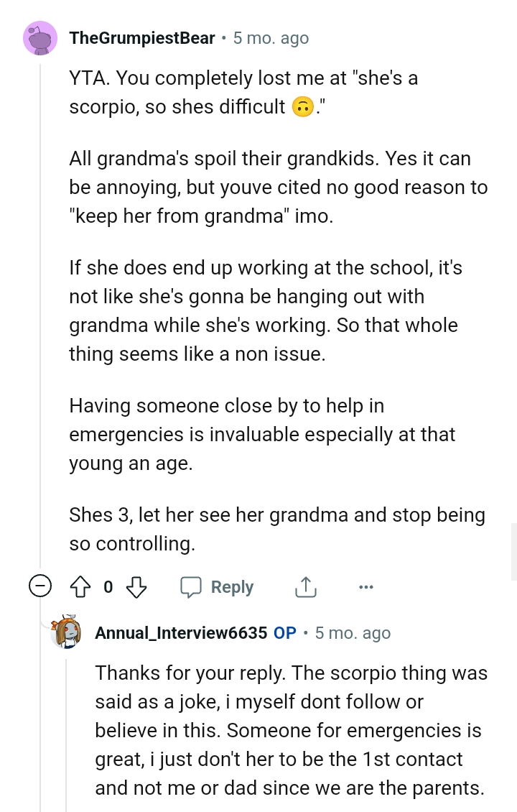Open Annual_Interview6635's profile from the username
Viewport: 517px width, 812px height.
181,633
